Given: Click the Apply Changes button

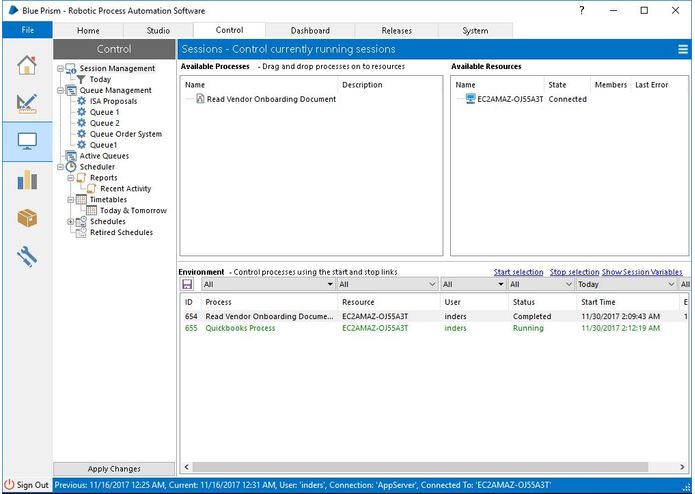Looking at the screenshot, I should click(114, 469).
